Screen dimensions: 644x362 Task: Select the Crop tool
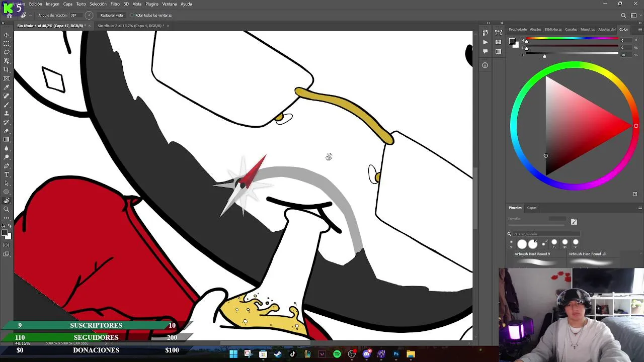click(x=7, y=70)
